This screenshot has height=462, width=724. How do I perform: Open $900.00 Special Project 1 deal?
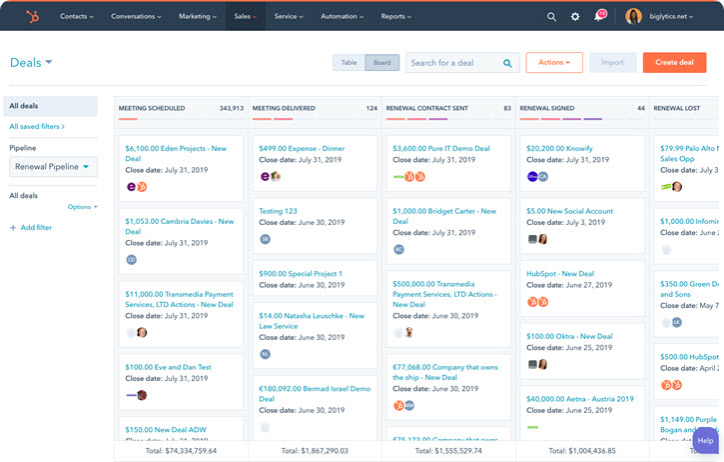coord(300,274)
